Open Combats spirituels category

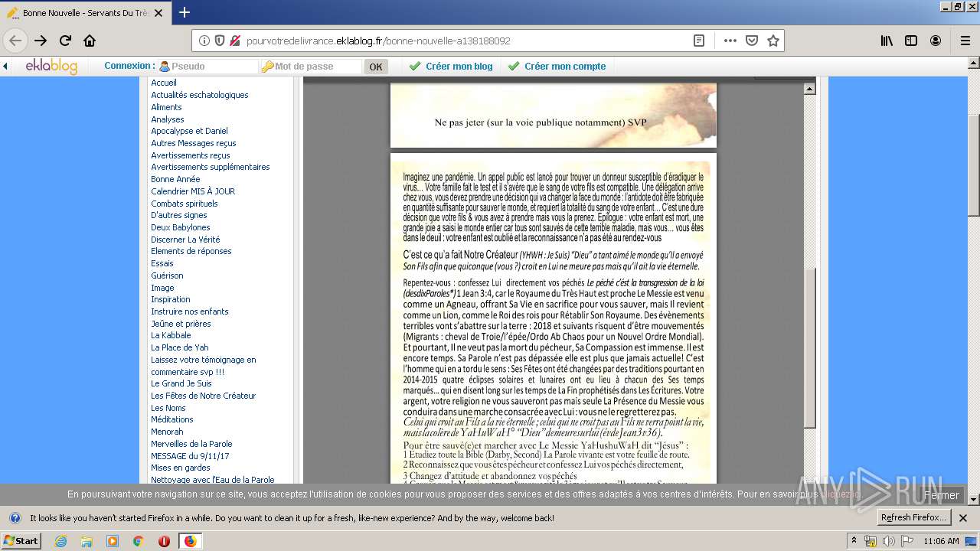(185, 204)
